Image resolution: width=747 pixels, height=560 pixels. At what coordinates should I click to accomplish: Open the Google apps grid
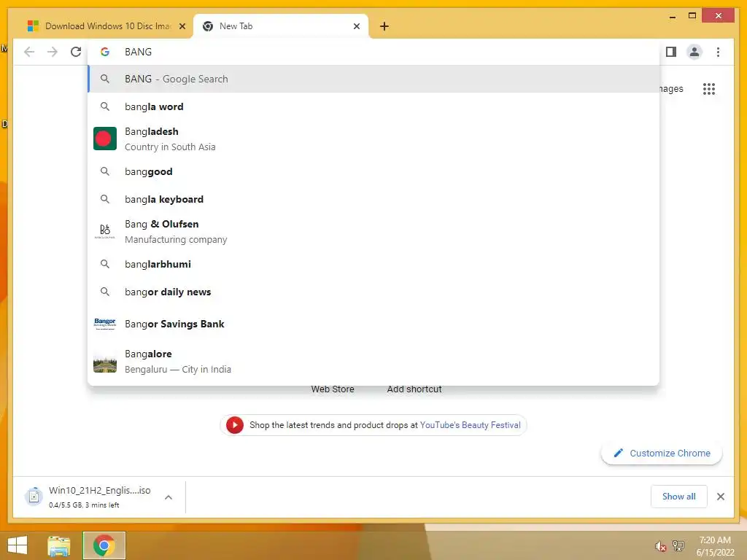click(709, 88)
